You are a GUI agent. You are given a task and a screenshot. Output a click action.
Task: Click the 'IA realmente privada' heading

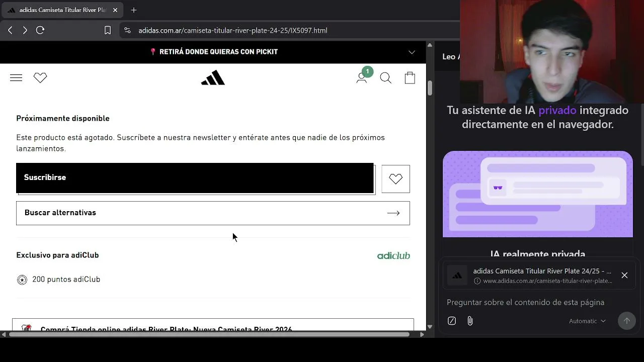coord(538,254)
